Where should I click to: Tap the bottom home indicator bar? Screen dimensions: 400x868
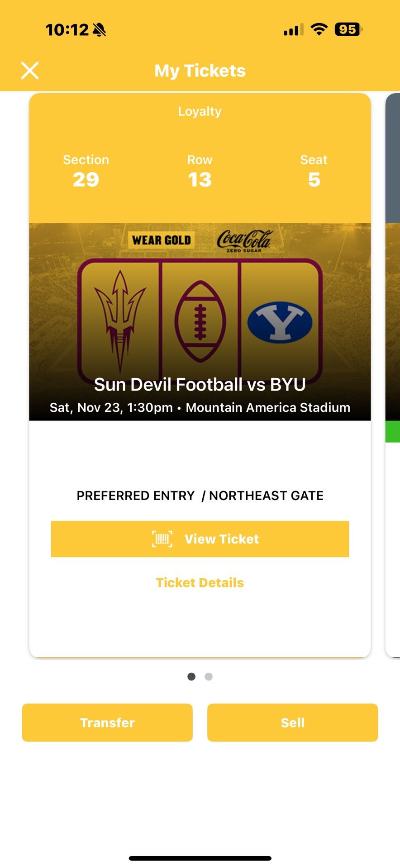click(200, 858)
